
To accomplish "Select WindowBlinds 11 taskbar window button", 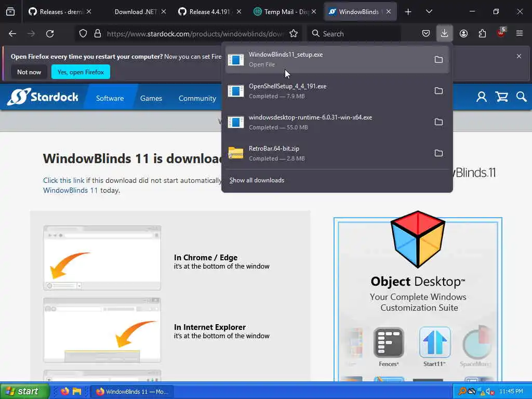I will [132, 392].
